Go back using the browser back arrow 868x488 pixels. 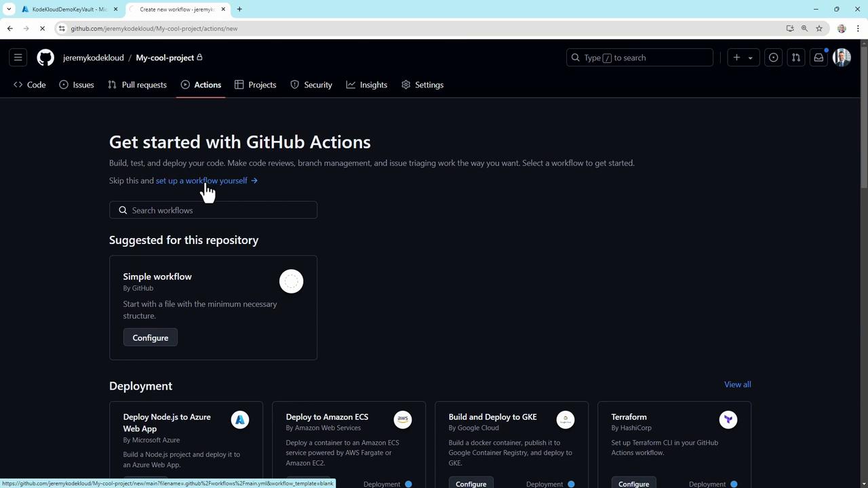click(x=9, y=28)
